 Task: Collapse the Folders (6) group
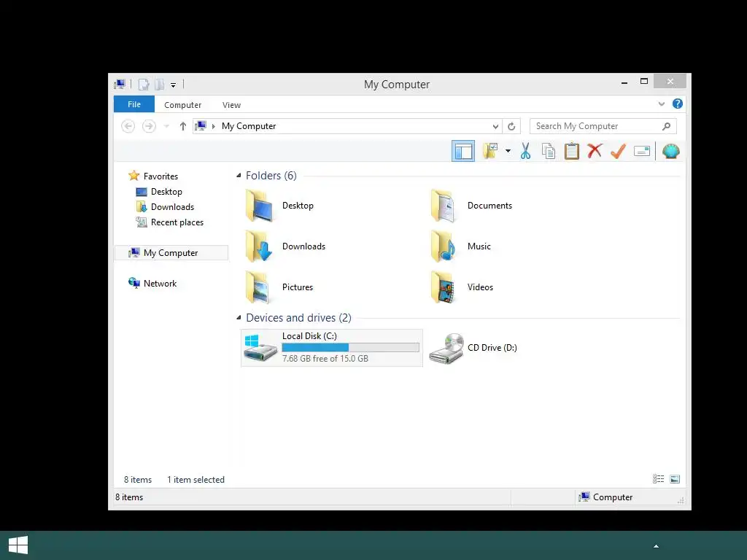click(x=239, y=176)
